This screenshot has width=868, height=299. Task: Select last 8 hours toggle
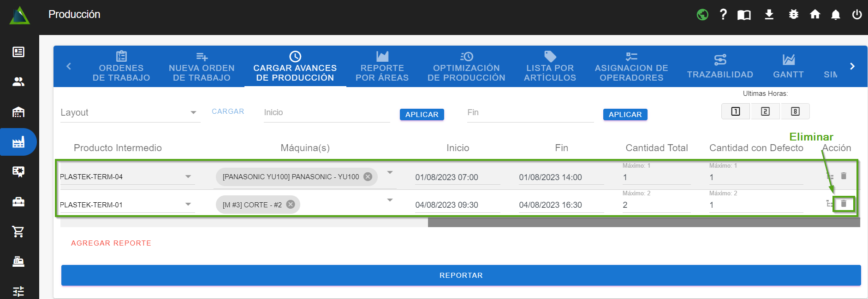(795, 111)
